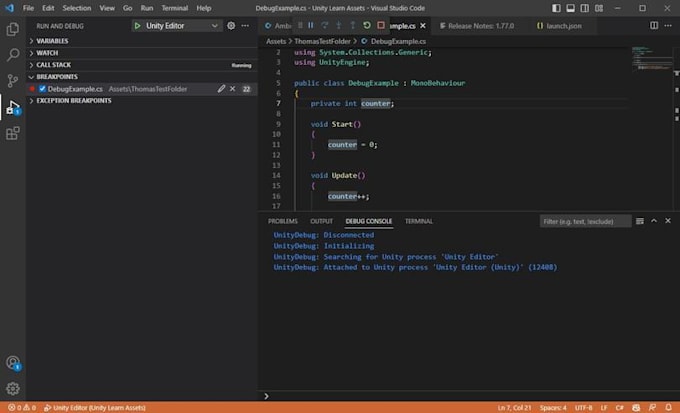Split the editor to the right
This screenshot has height=413, width=680.
point(654,26)
